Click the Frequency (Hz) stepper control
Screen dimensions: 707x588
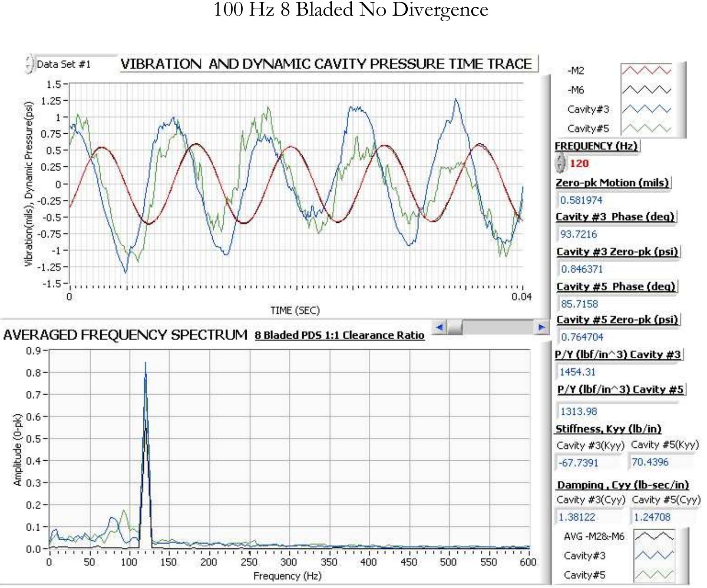pos(560,163)
